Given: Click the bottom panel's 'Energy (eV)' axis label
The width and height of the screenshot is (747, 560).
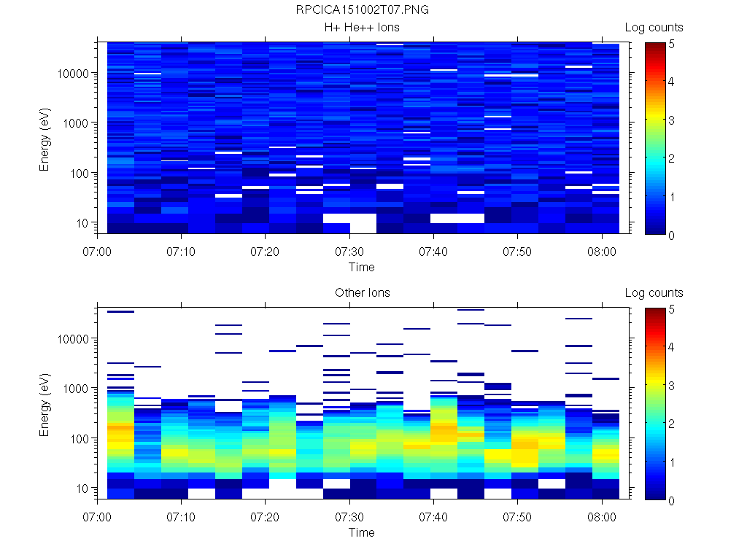Looking at the screenshot, I should click(x=44, y=405).
